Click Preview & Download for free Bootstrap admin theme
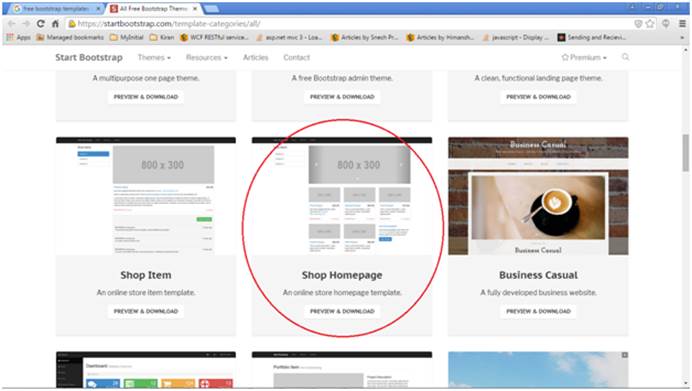Screen dimensions: 692x391 [342, 97]
